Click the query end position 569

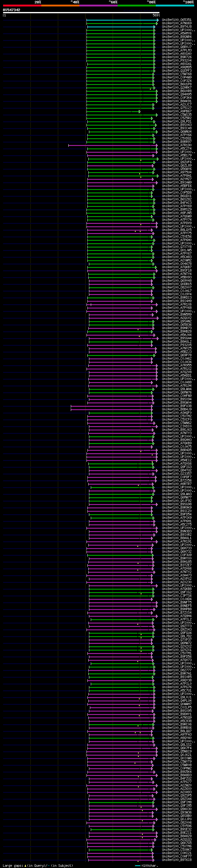pyautogui.click(x=155, y=15)
